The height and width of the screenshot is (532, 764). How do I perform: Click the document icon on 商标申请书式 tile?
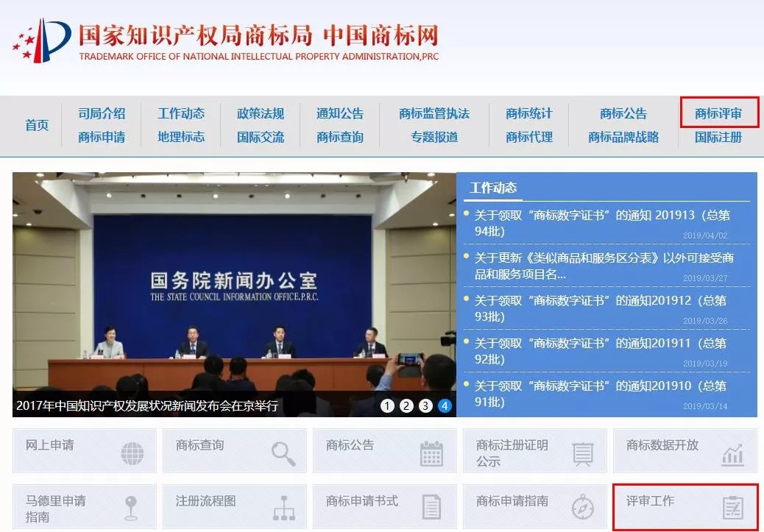point(431,507)
